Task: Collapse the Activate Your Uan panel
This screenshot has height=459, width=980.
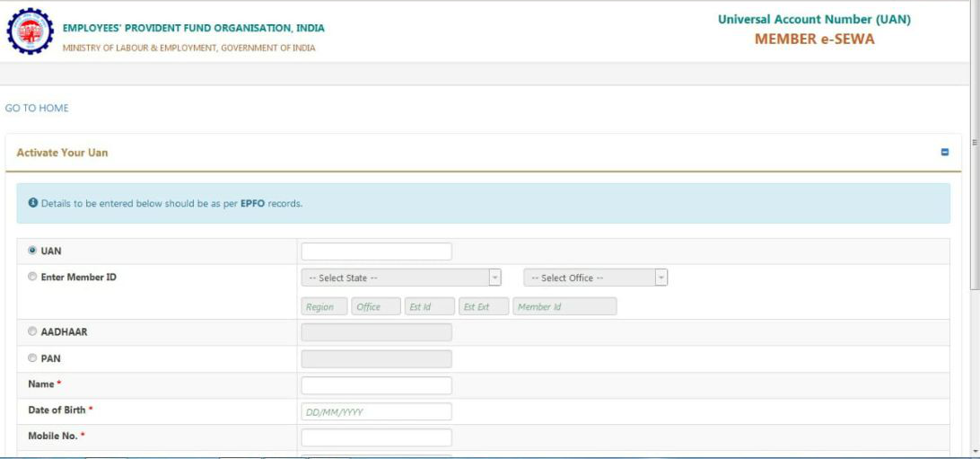Action: coord(944,153)
